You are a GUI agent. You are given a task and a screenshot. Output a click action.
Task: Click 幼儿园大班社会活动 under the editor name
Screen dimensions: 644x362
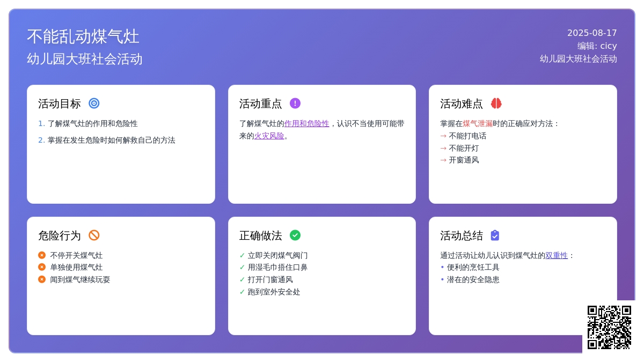pyautogui.click(x=579, y=59)
